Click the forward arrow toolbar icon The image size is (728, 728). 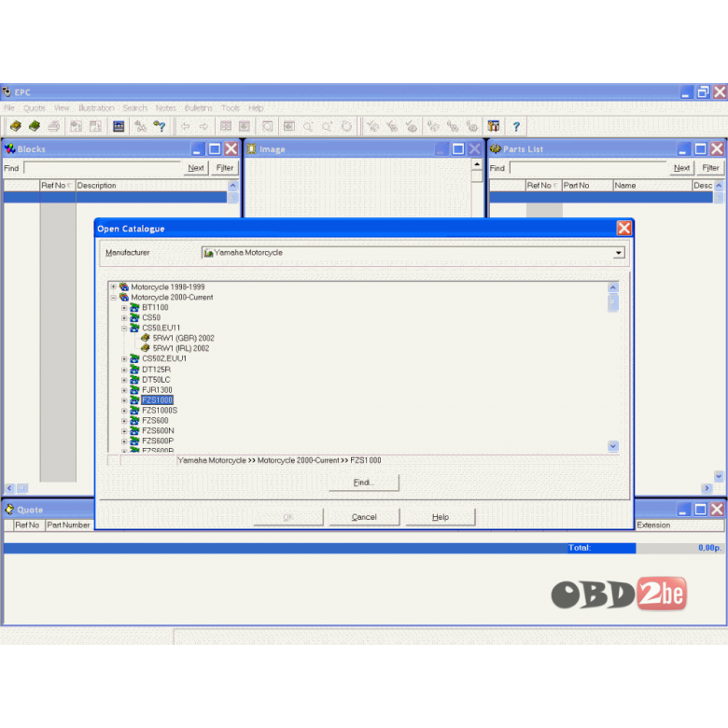pyautogui.click(x=203, y=126)
